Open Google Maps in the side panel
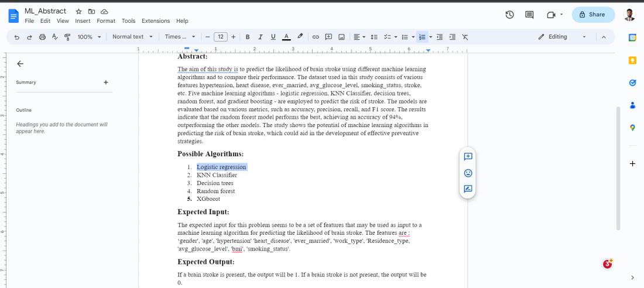This screenshot has width=644, height=288. click(x=632, y=128)
